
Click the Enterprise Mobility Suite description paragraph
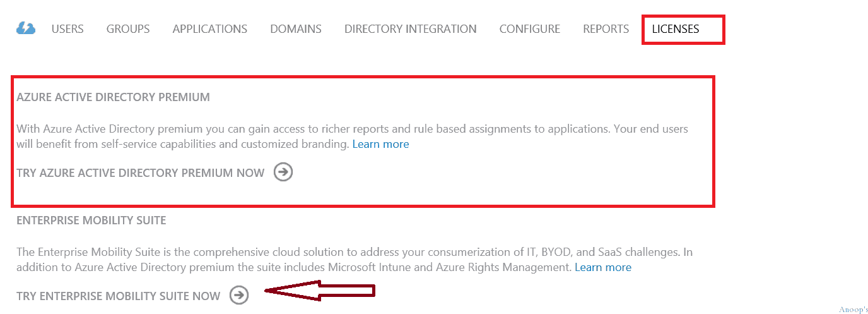355,260
